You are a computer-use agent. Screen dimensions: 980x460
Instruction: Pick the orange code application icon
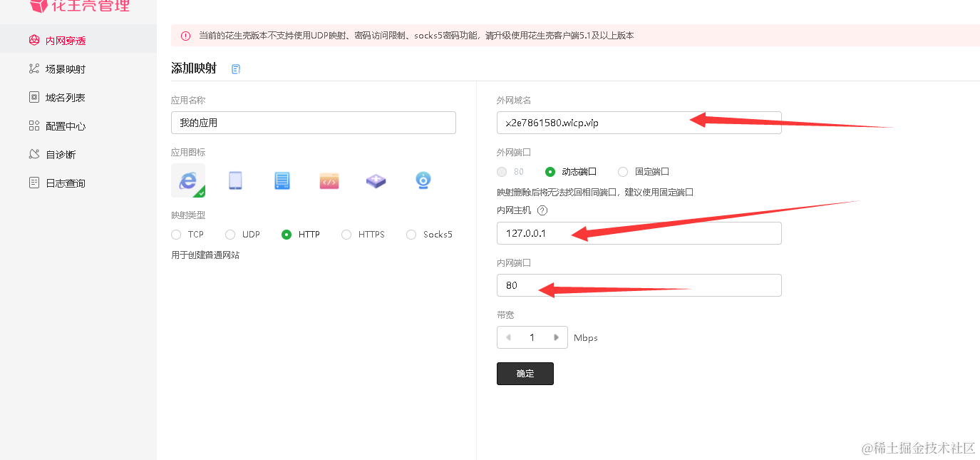[x=329, y=180]
